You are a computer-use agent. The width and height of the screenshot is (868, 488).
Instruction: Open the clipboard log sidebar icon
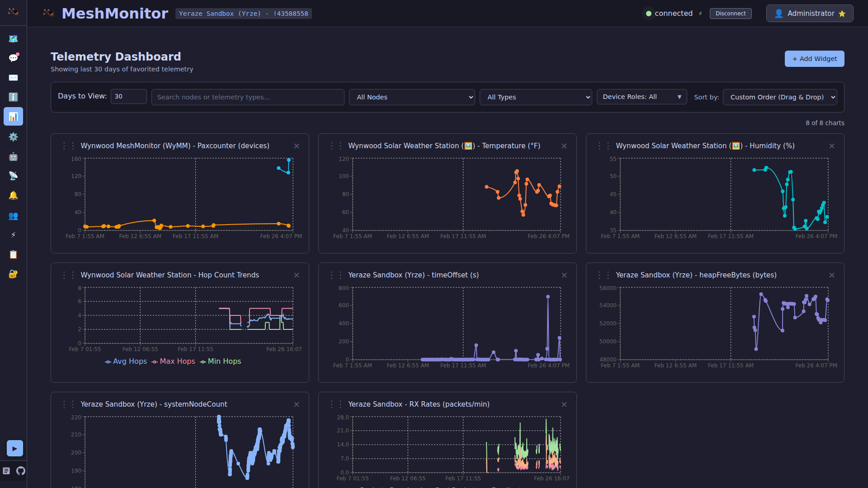[x=13, y=254]
